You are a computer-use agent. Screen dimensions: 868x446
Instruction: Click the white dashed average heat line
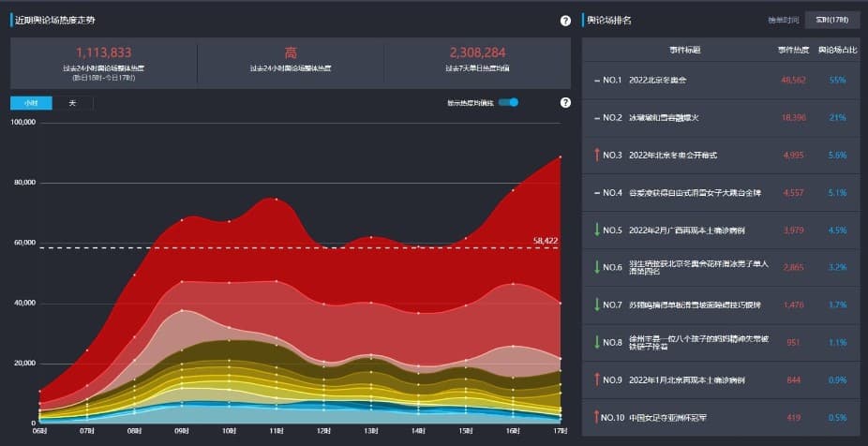coord(299,248)
